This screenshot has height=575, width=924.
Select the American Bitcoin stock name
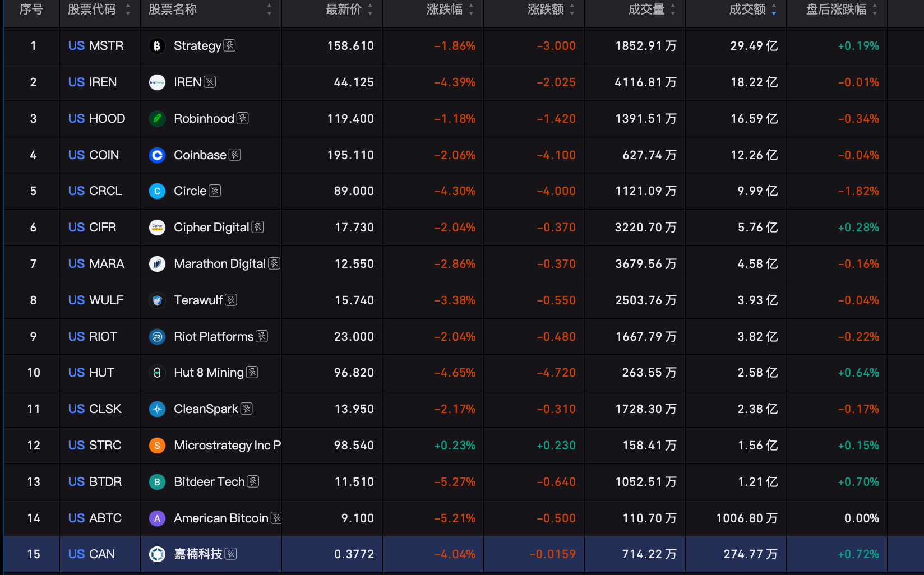point(221,518)
